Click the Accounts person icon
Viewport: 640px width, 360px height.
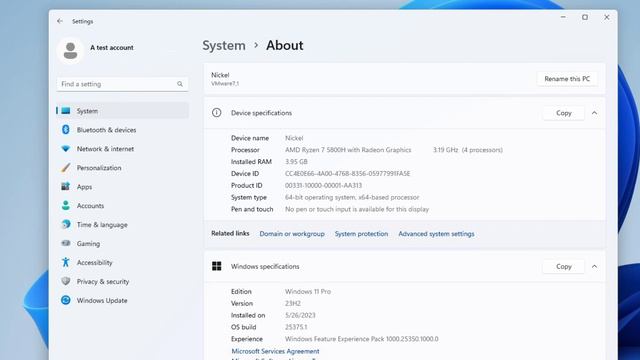click(x=66, y=205)
